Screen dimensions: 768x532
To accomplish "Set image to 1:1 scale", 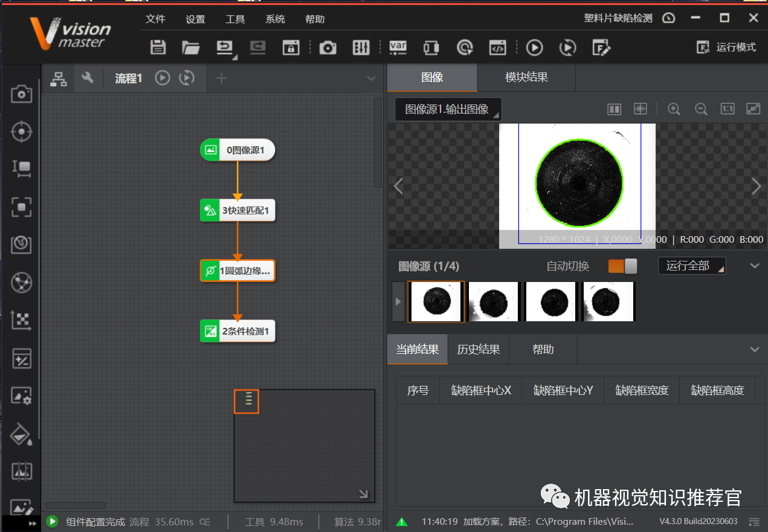I will point(728,109).
